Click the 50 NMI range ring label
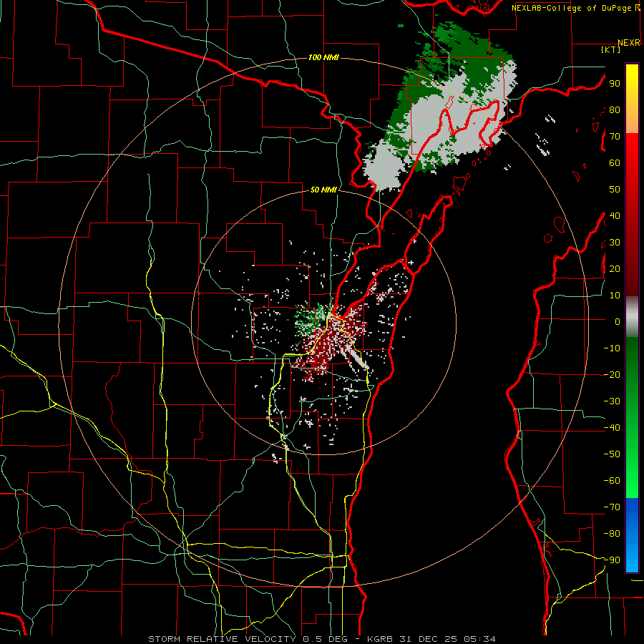644x644 pixels. click(323, 190)
